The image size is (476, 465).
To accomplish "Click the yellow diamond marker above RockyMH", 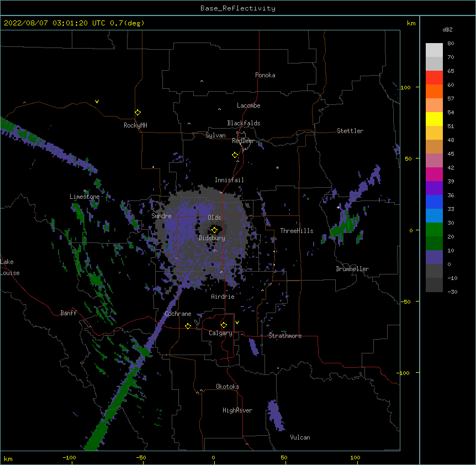I will [x=137, y=113].
